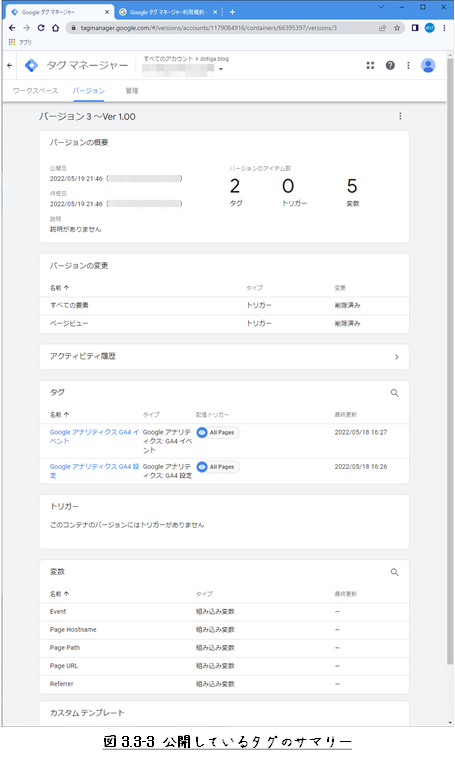Click the 2022/05/18 16:26 timestamp
This screenshot has width=455, height=768.
point(360,467)
